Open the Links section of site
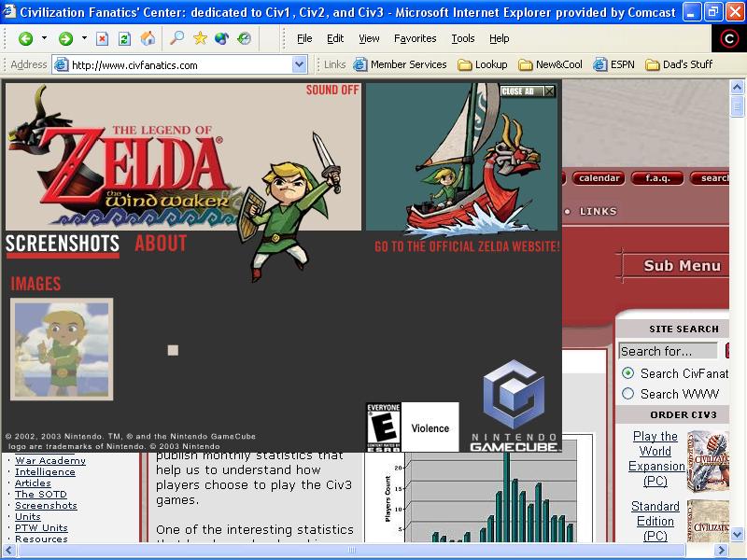Screen dimensions: 747x560 pos(598,212)
